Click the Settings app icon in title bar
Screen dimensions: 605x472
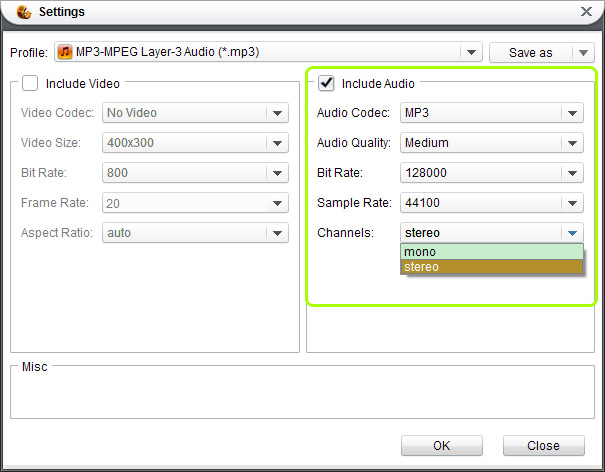pyautogui.click(x=24, y=12)
